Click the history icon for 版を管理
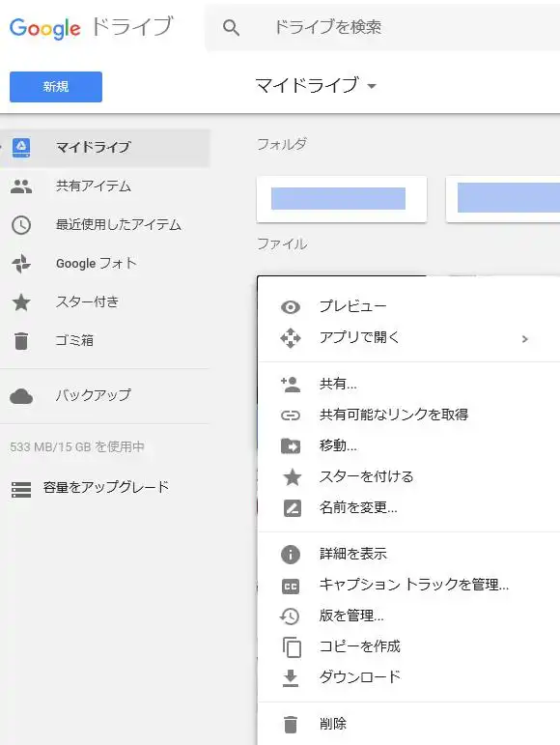This screenshot has width=560, height=745. [290, 616]
